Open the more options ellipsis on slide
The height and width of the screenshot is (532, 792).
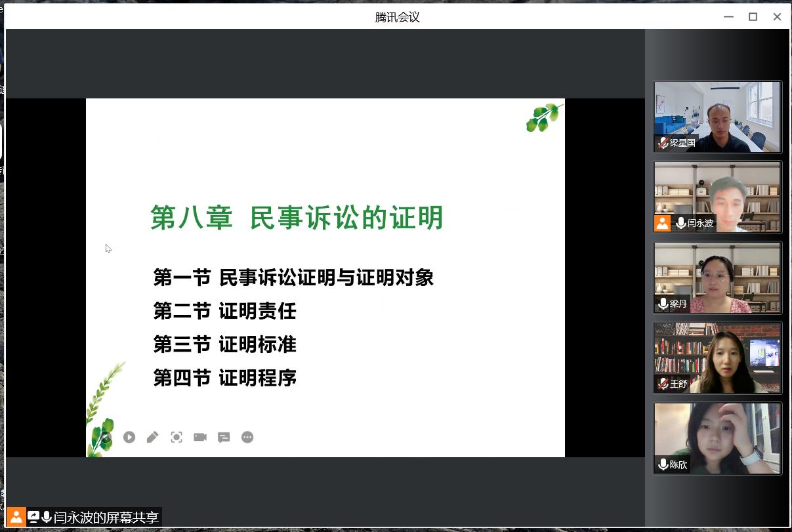(247, 437)
